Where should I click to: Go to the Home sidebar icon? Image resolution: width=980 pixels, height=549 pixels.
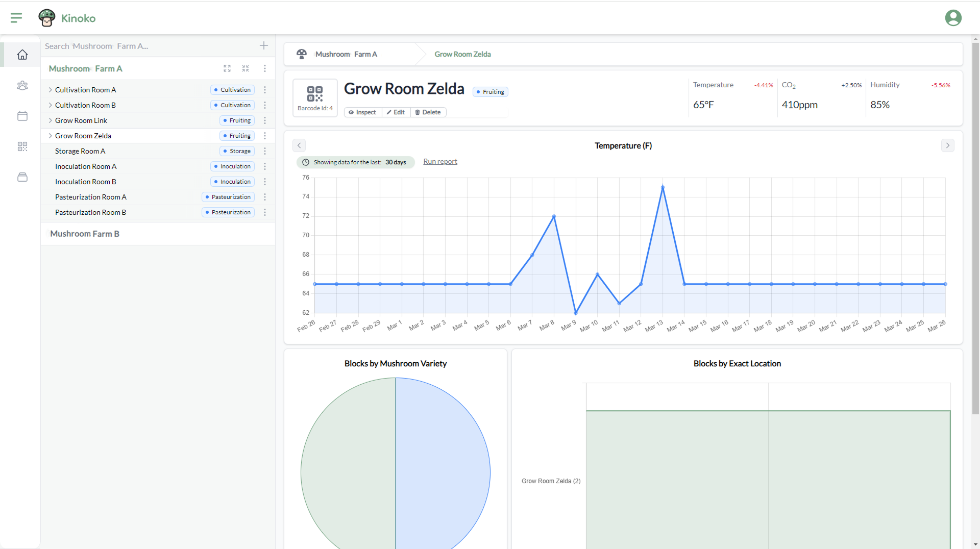22,55
